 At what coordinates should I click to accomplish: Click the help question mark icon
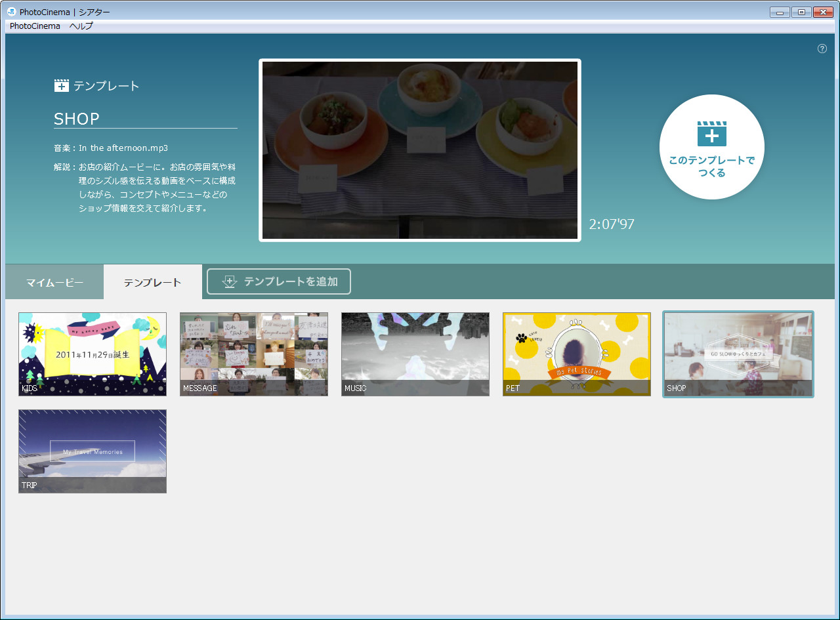click(822, 49)
